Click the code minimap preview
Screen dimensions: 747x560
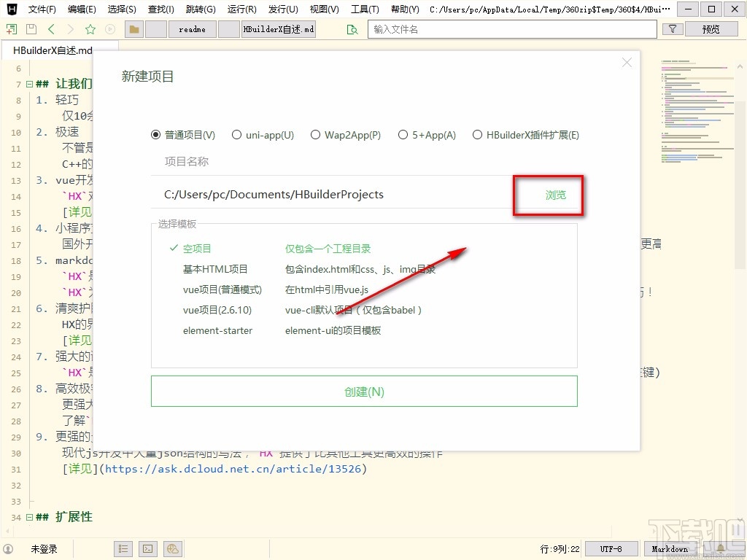[x=697, y=112]
